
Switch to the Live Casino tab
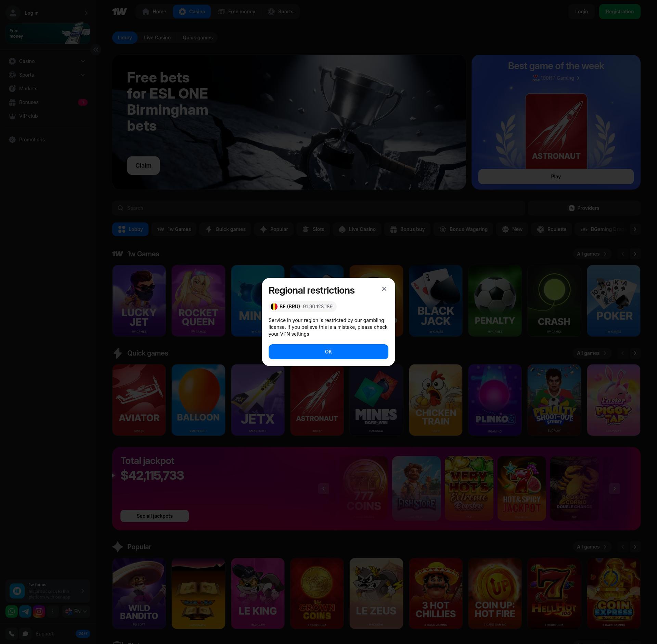(157, 38)
